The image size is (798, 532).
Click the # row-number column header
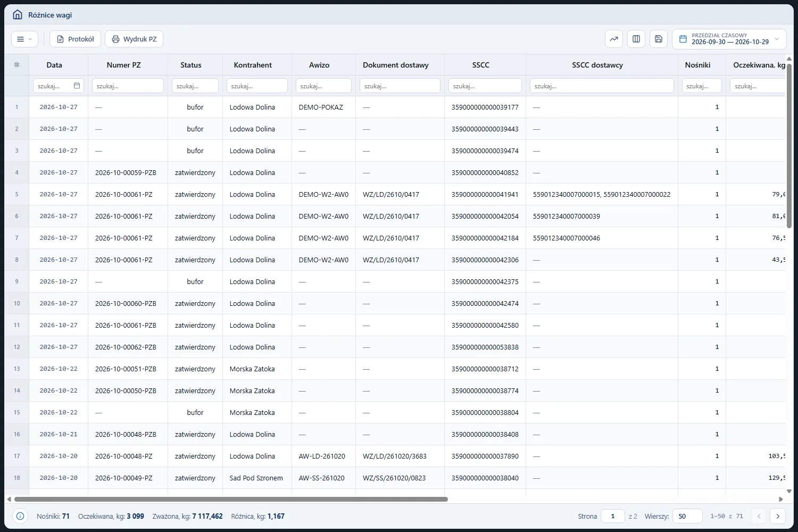[x=16, y=65]
